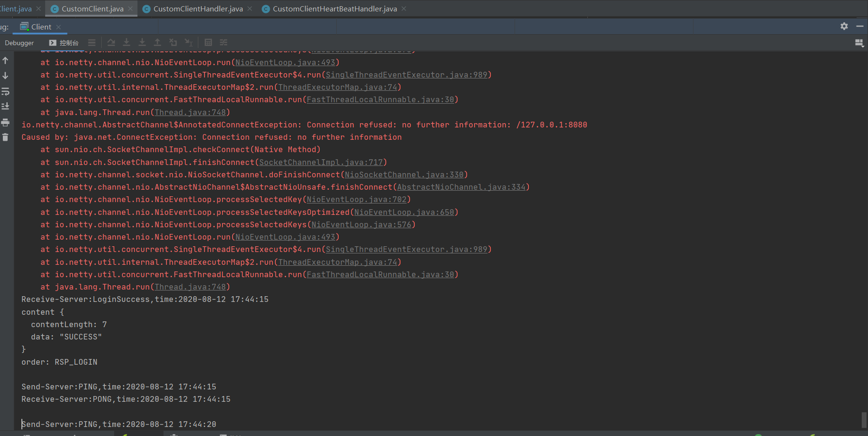Open the CustomClientHeartBeatHandler.java editor tab
This screenshot has width=868, height=436.
(x=335, y=9)
